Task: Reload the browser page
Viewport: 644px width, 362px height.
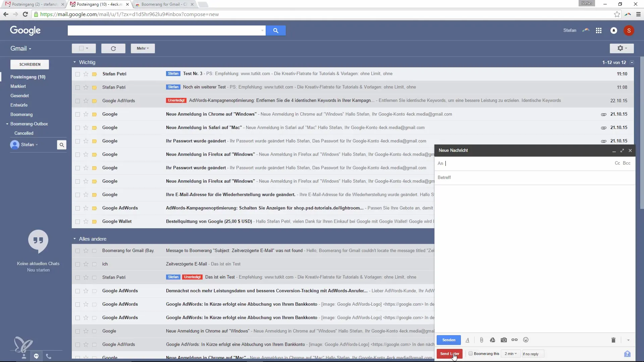Action: click(25, 14)
